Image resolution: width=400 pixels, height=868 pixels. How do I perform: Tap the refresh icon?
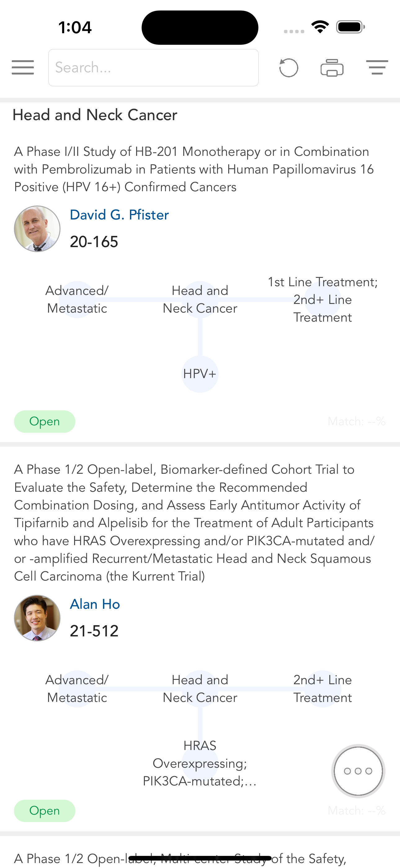(289, 68)
